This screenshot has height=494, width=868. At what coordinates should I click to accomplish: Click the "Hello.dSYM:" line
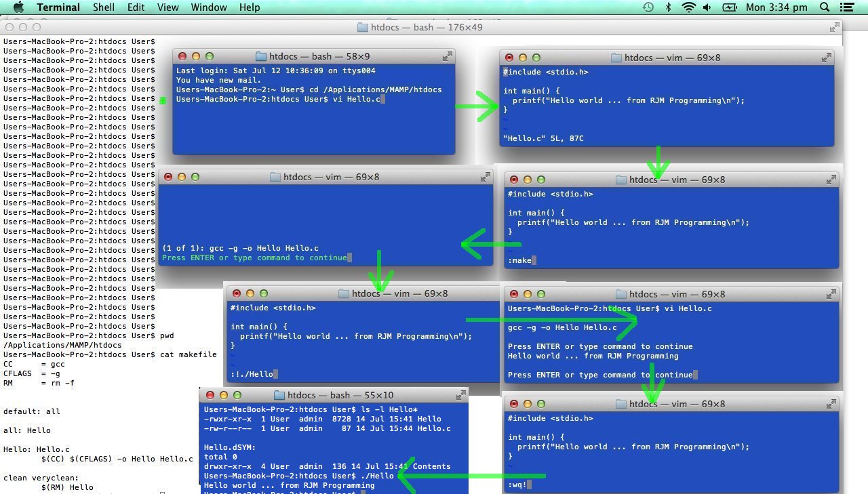(x=230, y=447)
